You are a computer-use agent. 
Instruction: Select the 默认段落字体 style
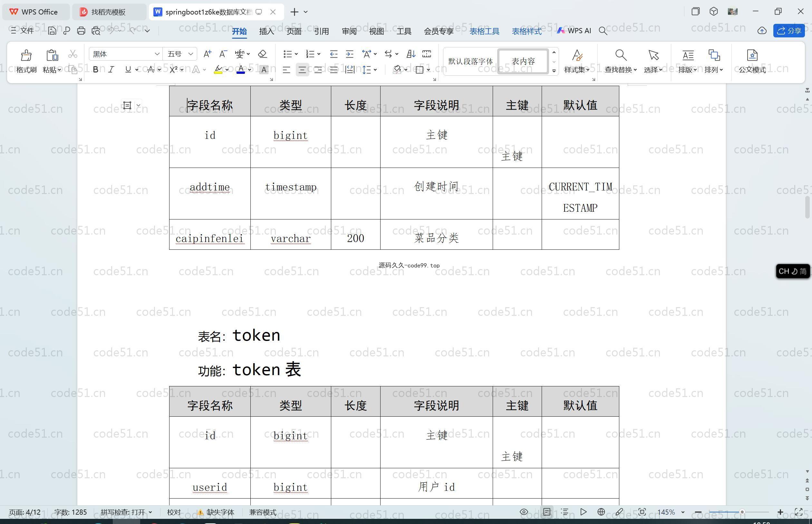pos(470,61)
